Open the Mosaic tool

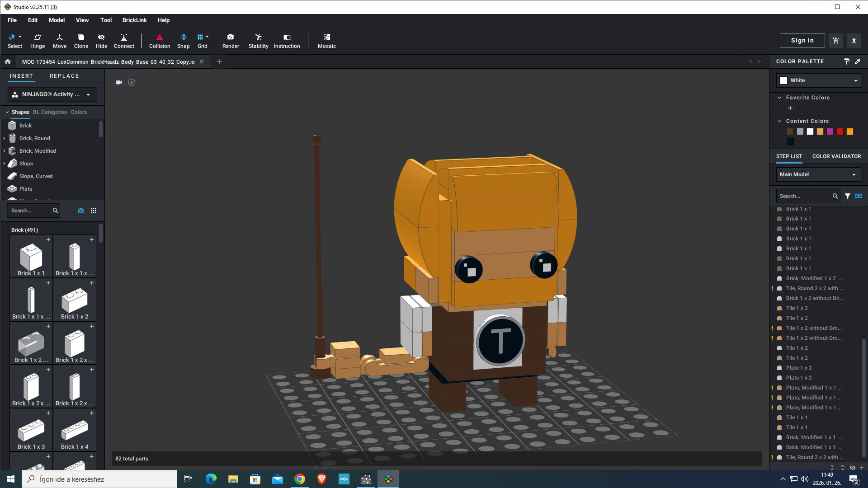pyautogui.click(x=326, y=41)
